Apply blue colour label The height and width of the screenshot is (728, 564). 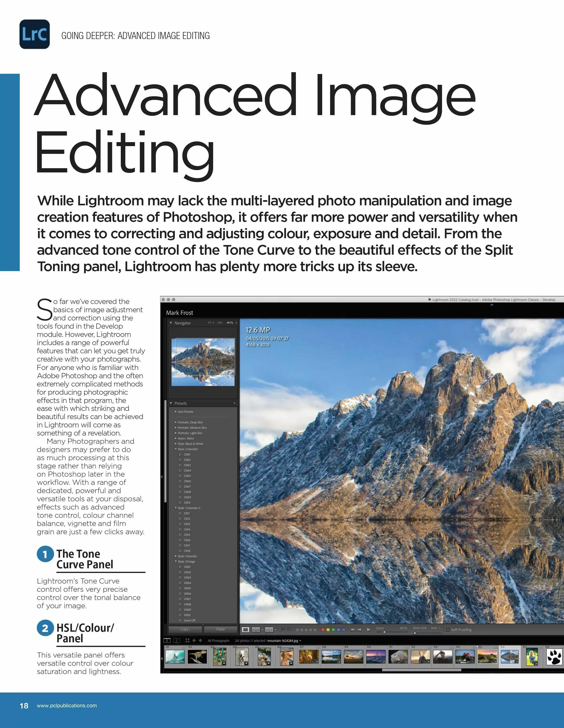(339, 630)
